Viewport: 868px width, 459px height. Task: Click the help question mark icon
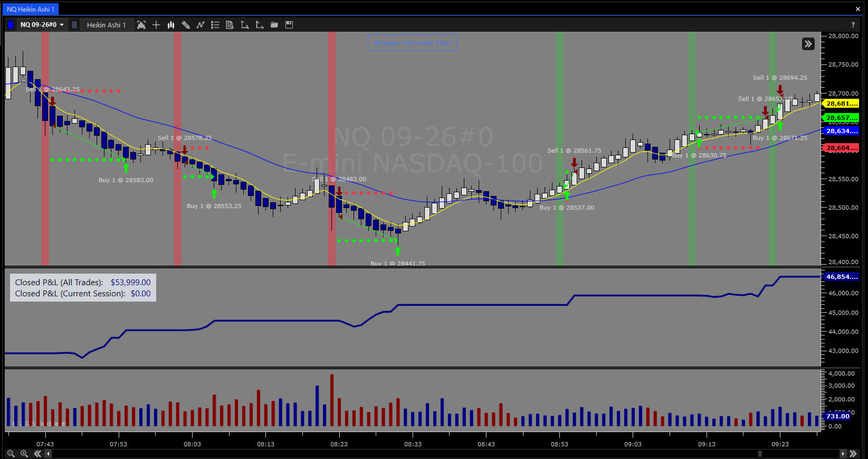853,25
